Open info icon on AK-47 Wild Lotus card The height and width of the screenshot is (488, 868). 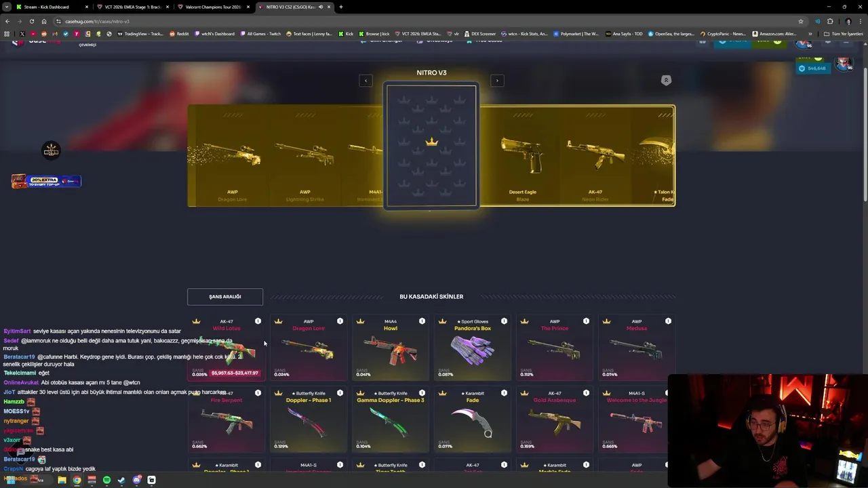(258, 321)
